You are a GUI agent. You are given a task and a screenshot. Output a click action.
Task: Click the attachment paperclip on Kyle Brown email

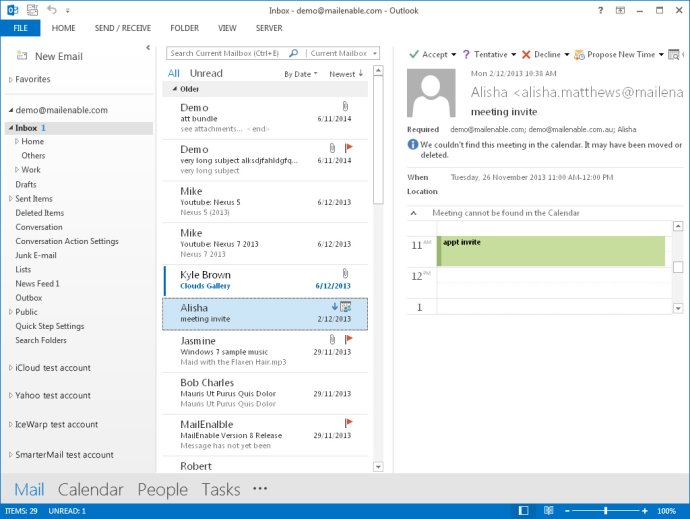(345, 274)
